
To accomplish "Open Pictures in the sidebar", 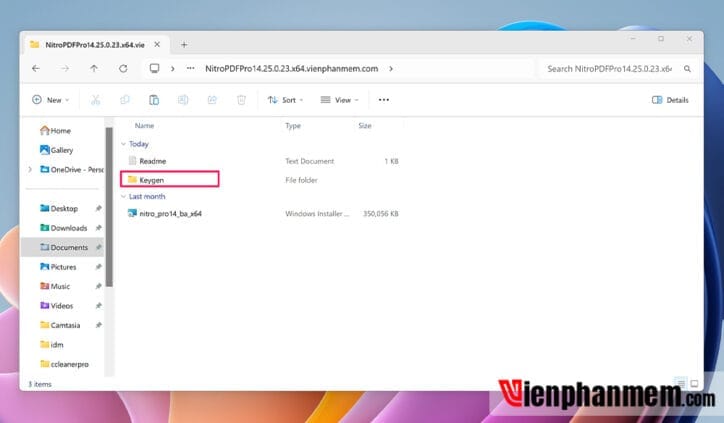I will coord(58,266).
